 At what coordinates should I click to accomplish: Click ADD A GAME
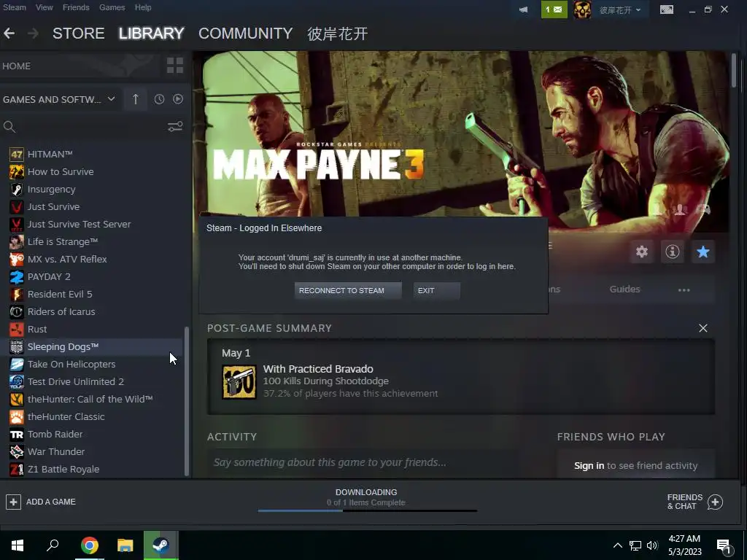41,502
